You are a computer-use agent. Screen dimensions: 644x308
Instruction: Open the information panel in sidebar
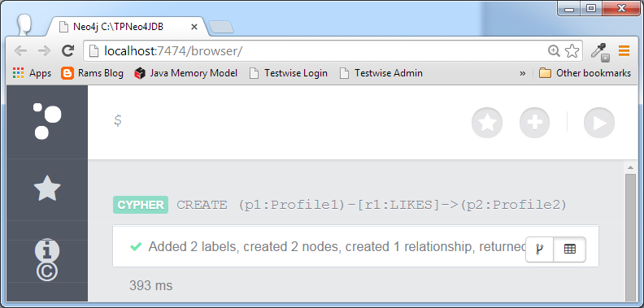coord(47,249)
